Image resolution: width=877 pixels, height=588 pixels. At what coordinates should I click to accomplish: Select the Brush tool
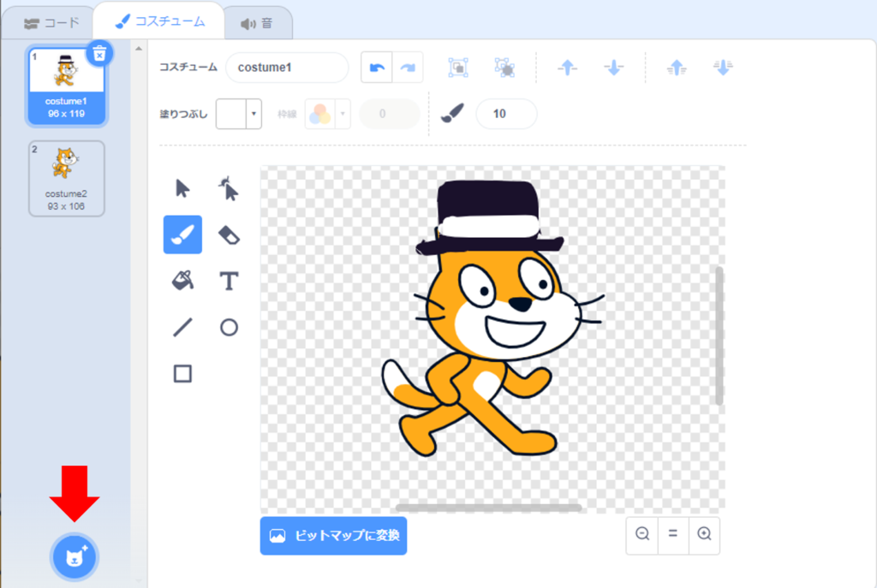click(x=182, y=235)
